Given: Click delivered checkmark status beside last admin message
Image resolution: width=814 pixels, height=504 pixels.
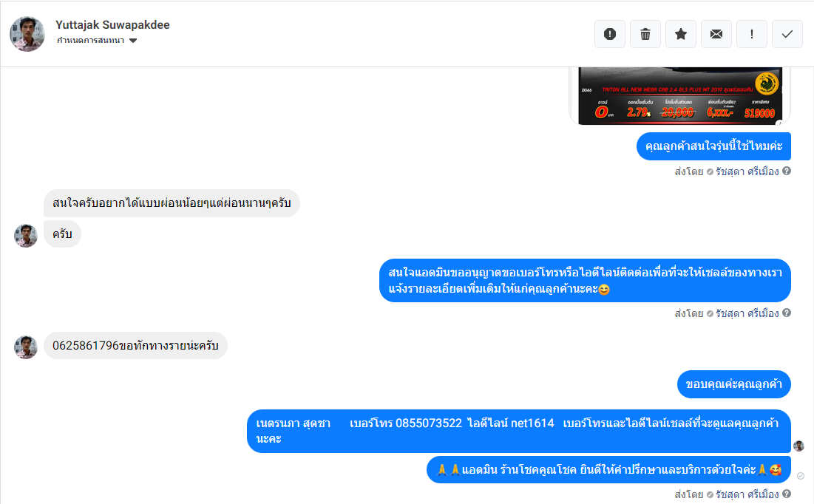Looking at the screenshot, I should pyautogui.click(x=801, y=476).
